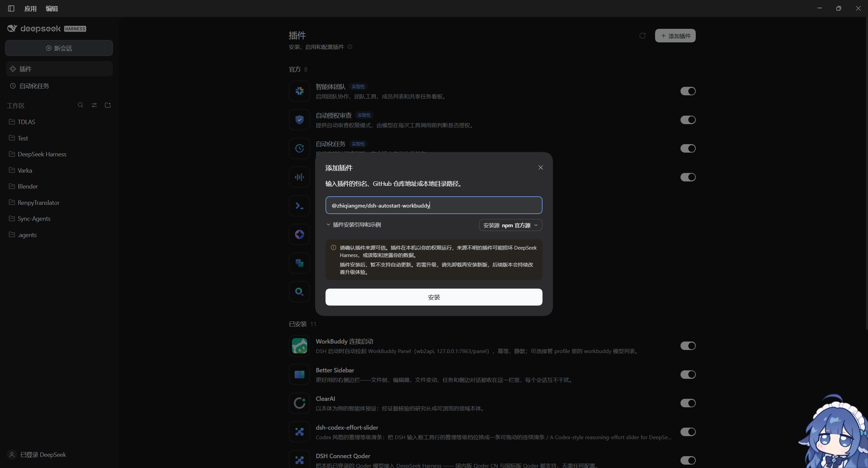
Task: Expand 插件安装引导和示例 section
Action: click(x=354, y=225)
